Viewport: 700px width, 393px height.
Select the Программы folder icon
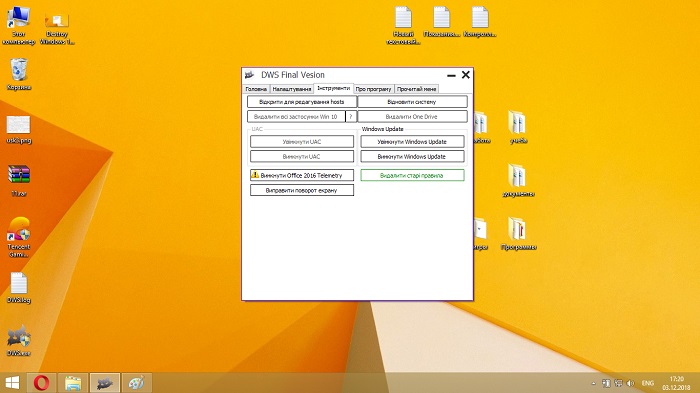point(518,234)
